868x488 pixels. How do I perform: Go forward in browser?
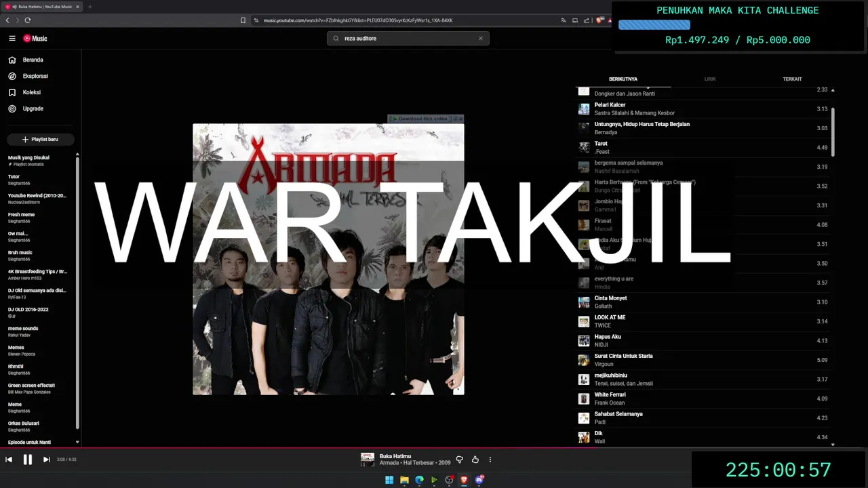(x=17, y=20)
